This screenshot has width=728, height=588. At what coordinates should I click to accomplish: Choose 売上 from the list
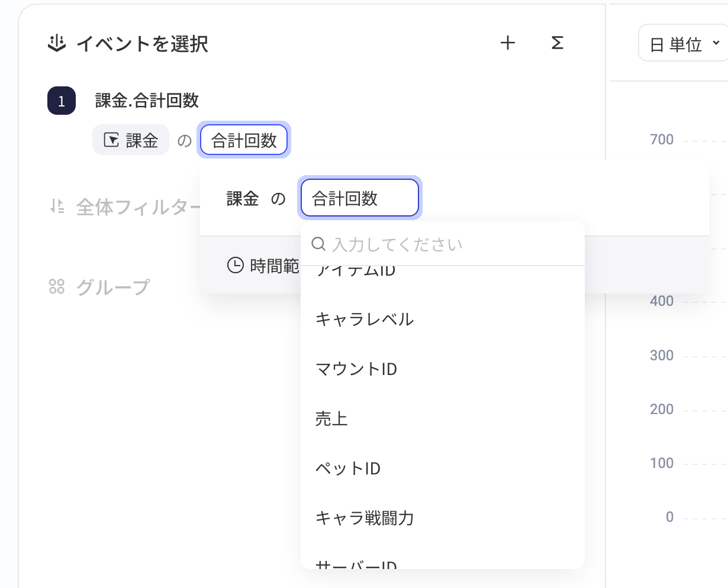(443, 419)
